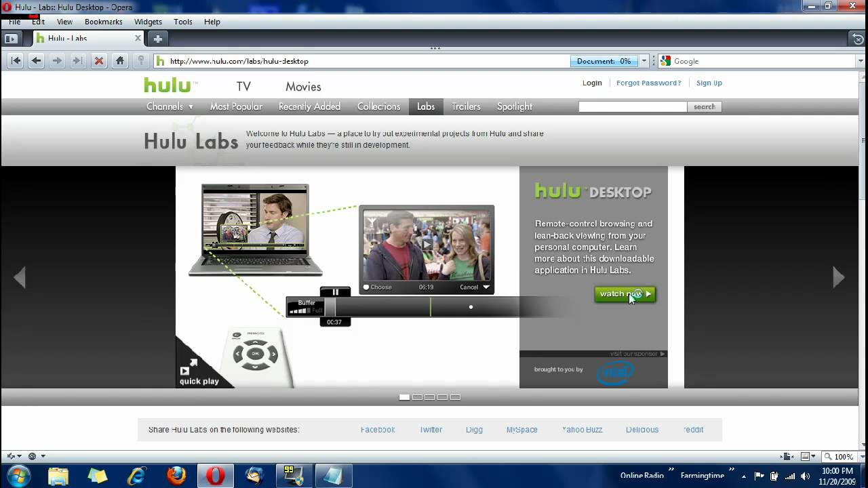Select the second carousel slide indicator

point(417,397)
